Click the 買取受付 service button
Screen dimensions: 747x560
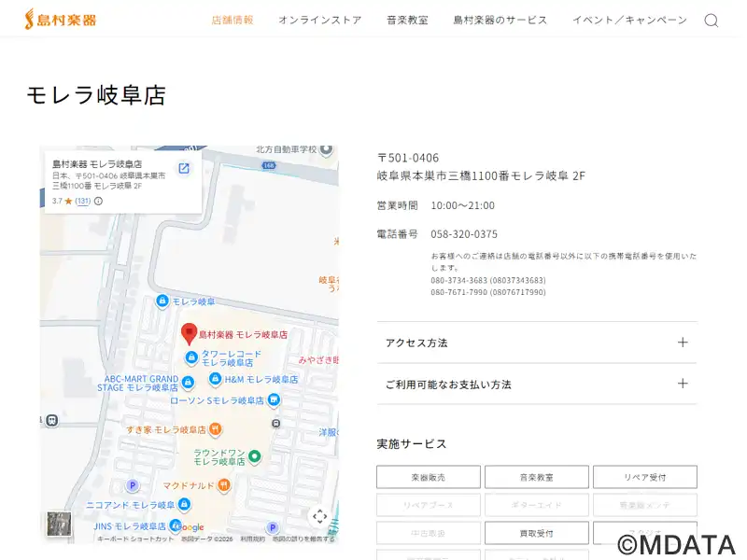point(536,533)
